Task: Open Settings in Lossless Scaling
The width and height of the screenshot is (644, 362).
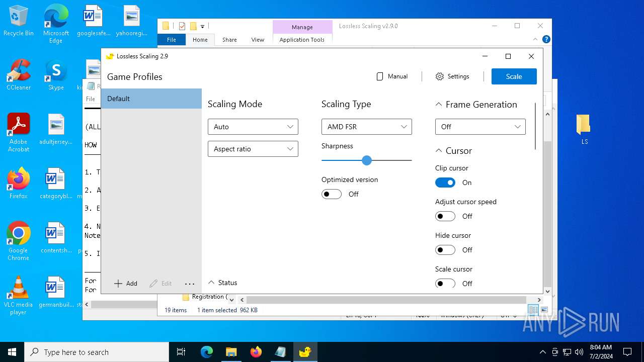Action: pos(452,76)
